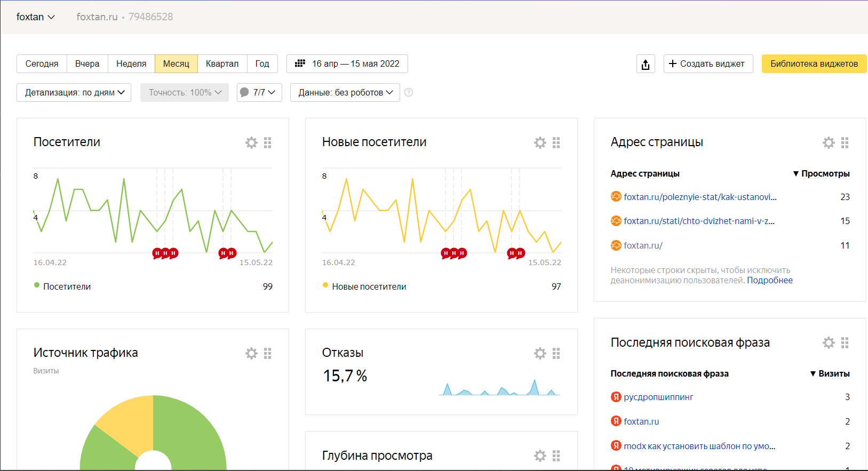The height and width of the screenshot is (471, 868).
Task: Click the Новые посетители total 97
Action: (x=556, y=286)
